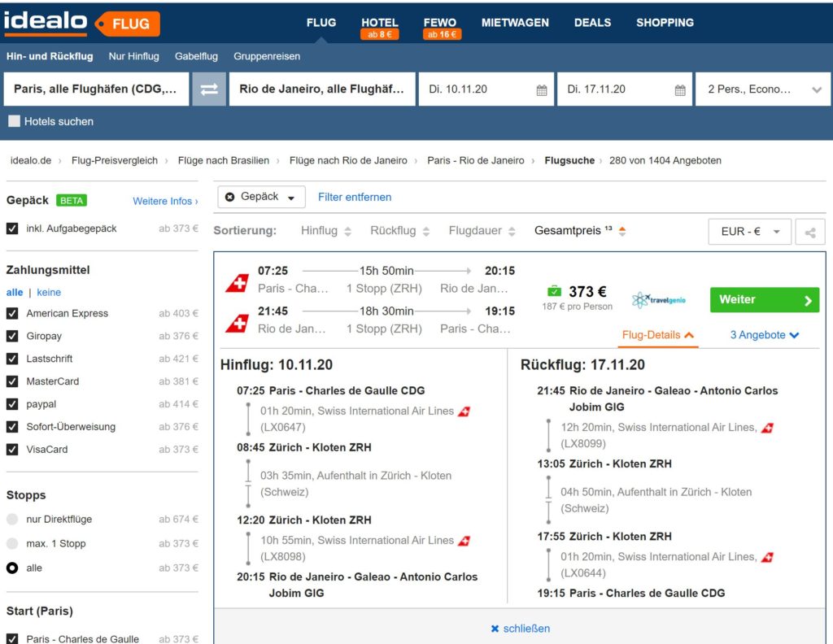Click the BETA badge next to Gepäck
833x644 pixels.
point(72,201)
